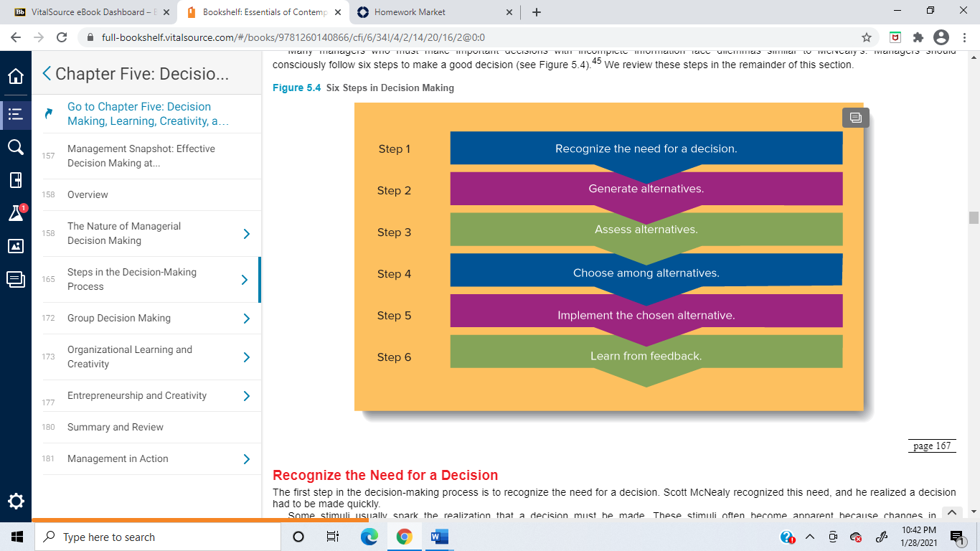Viewport: 980px width, 551px height.
Task: Select Summary and Review entry
Action: tap(116, 427)
